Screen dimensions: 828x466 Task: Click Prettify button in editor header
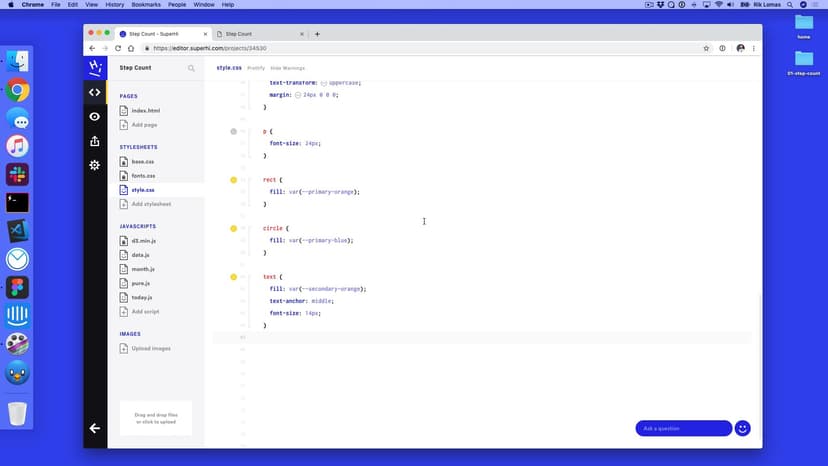pyautogui.click(x=256, y=68)
